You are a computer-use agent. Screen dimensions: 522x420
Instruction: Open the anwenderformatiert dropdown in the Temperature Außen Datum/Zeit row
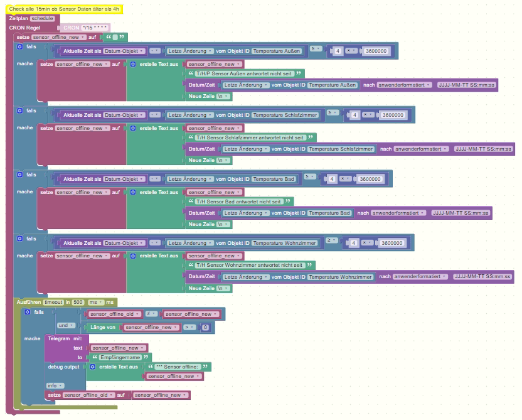click(x=404, y=85)
